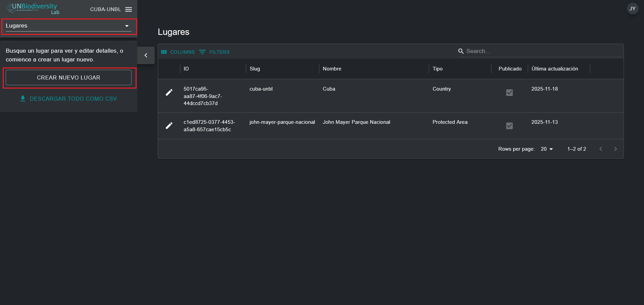This screenshot has width=644, height=305.
Task: Click the download icon for CSV export
Action: [x=23, y=99]
